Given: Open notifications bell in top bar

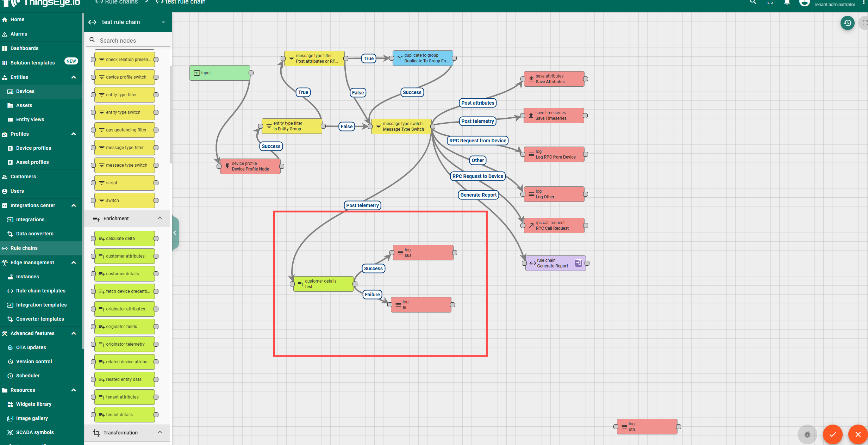Looking at the screenshot, I should click(x=787, y=3).
